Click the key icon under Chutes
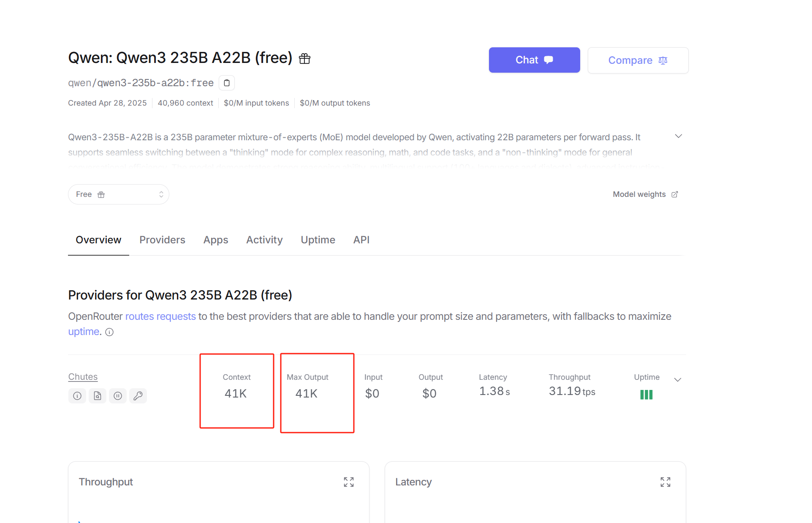 click(x=138, y=396)
